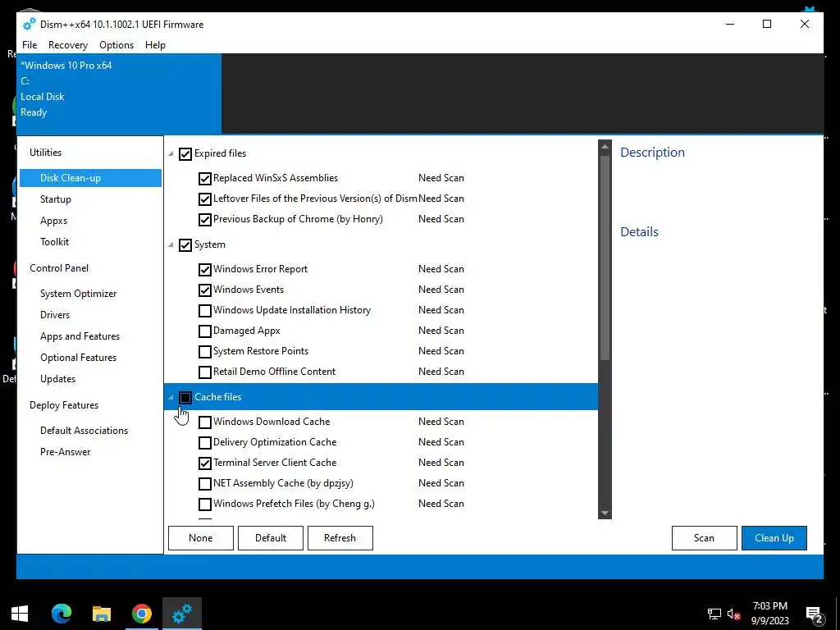The height and width of the screenshot is (630, 840).
Task: Click the cleanup list scrollbar thumb
Action: pyautogui.click(x=605, y=258)
